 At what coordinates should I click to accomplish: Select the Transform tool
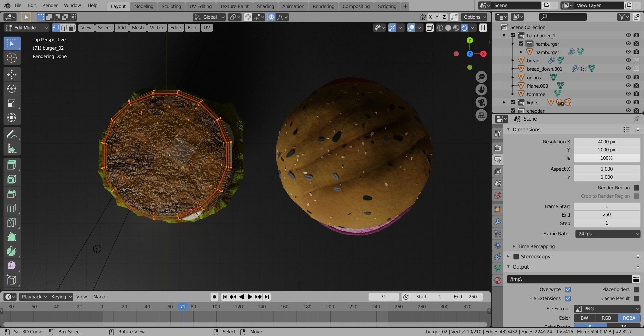pos(12,117)
